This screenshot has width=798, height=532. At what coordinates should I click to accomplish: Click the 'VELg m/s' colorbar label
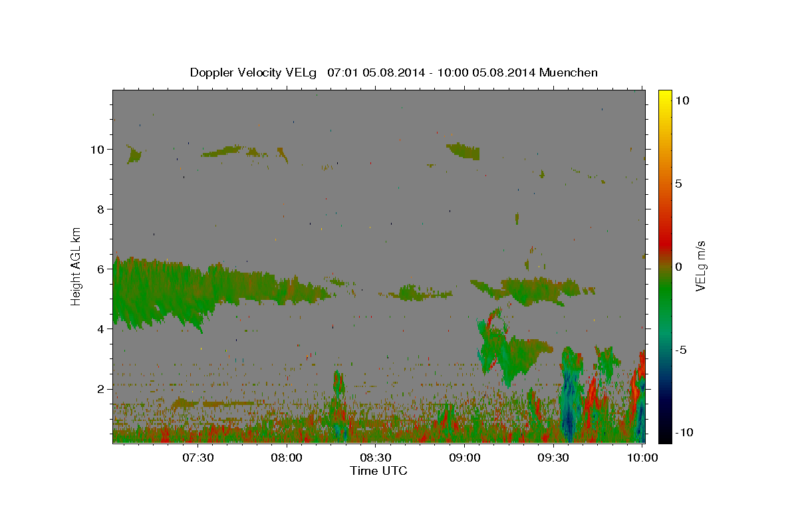pos(700,265)
